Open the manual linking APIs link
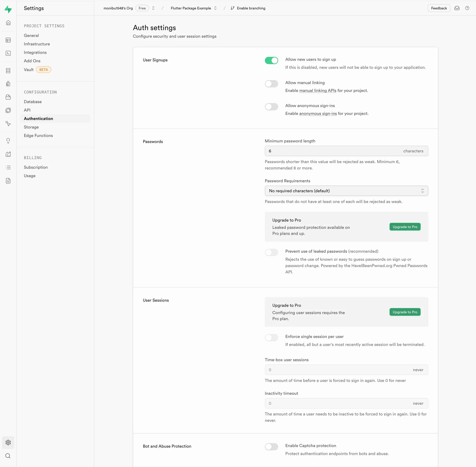Image resolution: width=476 pixels, height=467 pixels. (318, 90)
